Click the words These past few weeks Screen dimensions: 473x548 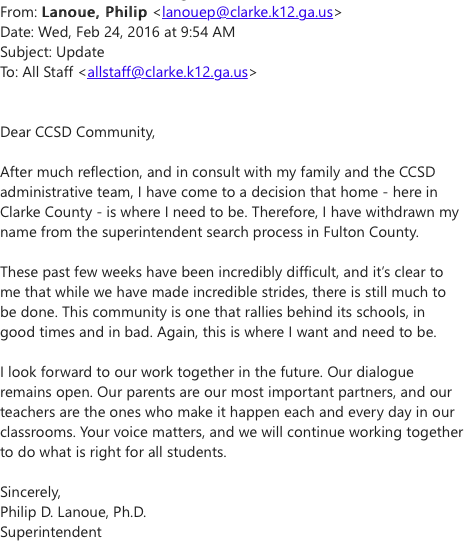pyautogui.click(x=71, y=272)
